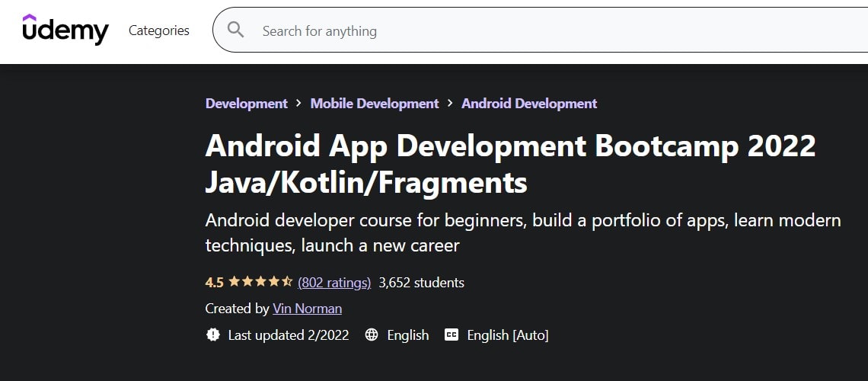Viewport: 868px width, 381px height.
Task: Open the (802 ratings) link
Action: [334, 283]
